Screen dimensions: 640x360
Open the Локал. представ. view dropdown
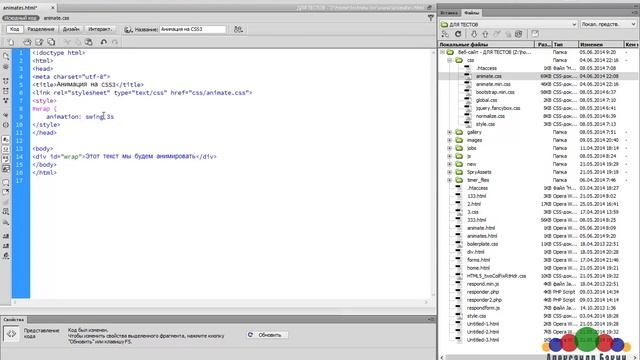[608, 24]
